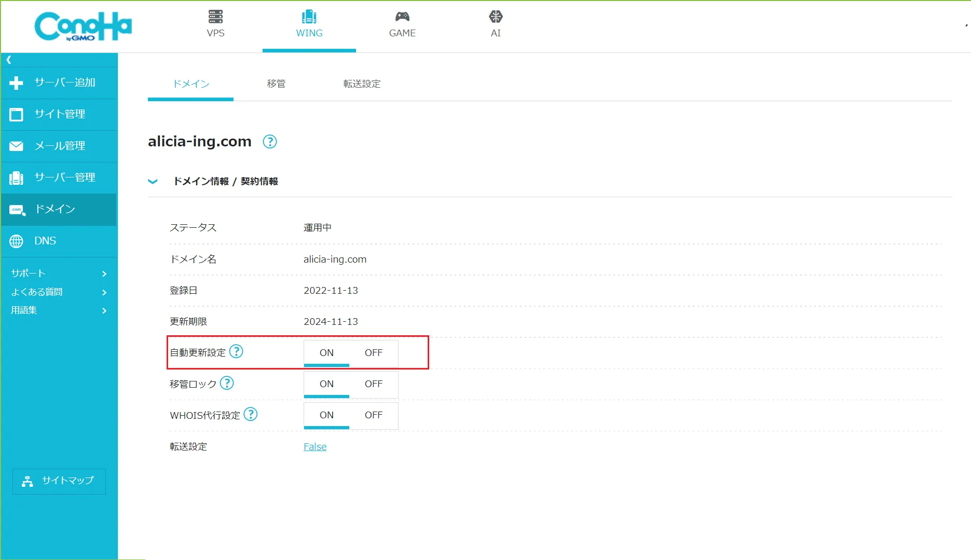Click the envelope icon for メール管理

coord(17,146)
